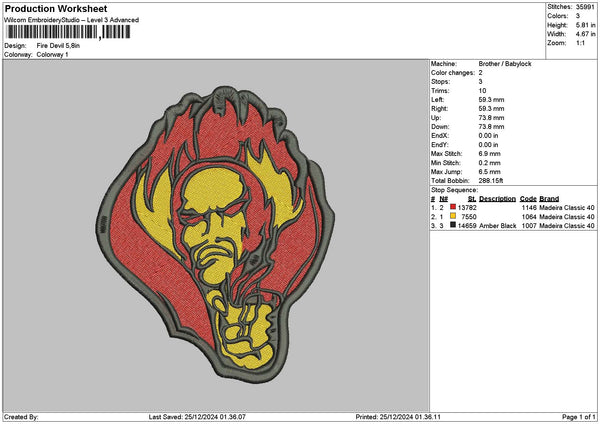Image resolution: width=600 pixels, height=424 pixels.
Task: Click the 'Brand' column header
Action: (x=549, y=199)
